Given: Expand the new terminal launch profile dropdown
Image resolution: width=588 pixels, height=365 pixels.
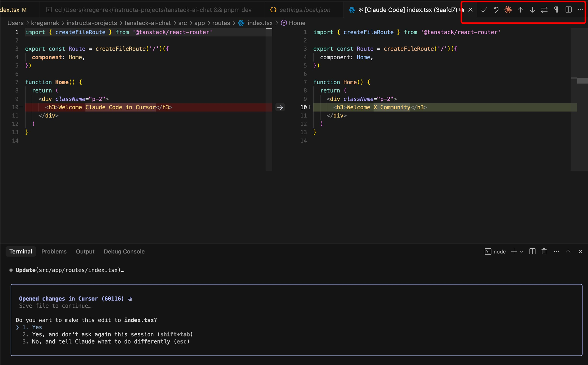Looking at the screenshot, I should (522, 252).
